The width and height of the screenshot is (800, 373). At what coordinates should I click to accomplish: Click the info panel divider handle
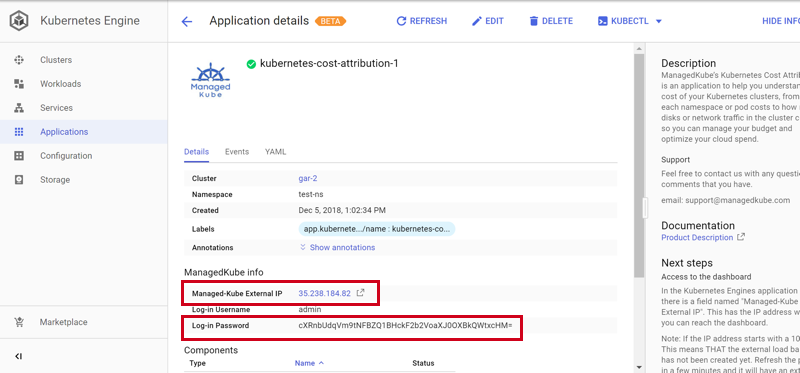point(645,208)
